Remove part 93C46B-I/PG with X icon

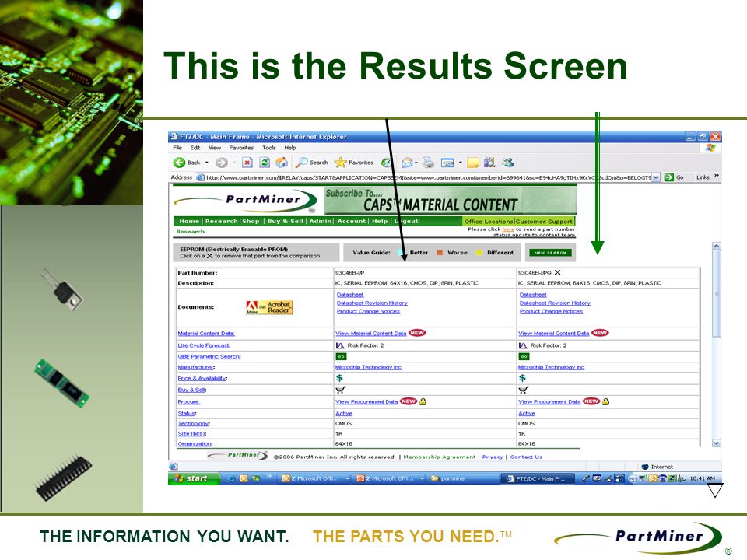[557, 273]
